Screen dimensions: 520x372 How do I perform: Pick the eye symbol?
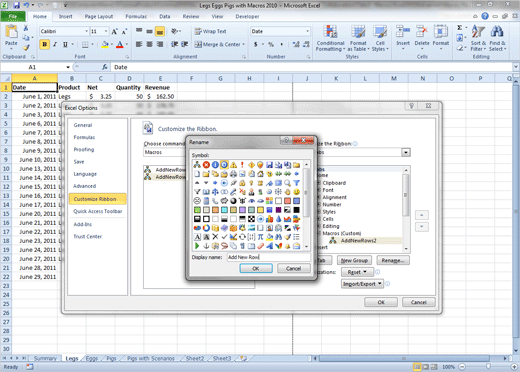pyautogui.click(x=251, y=201)
